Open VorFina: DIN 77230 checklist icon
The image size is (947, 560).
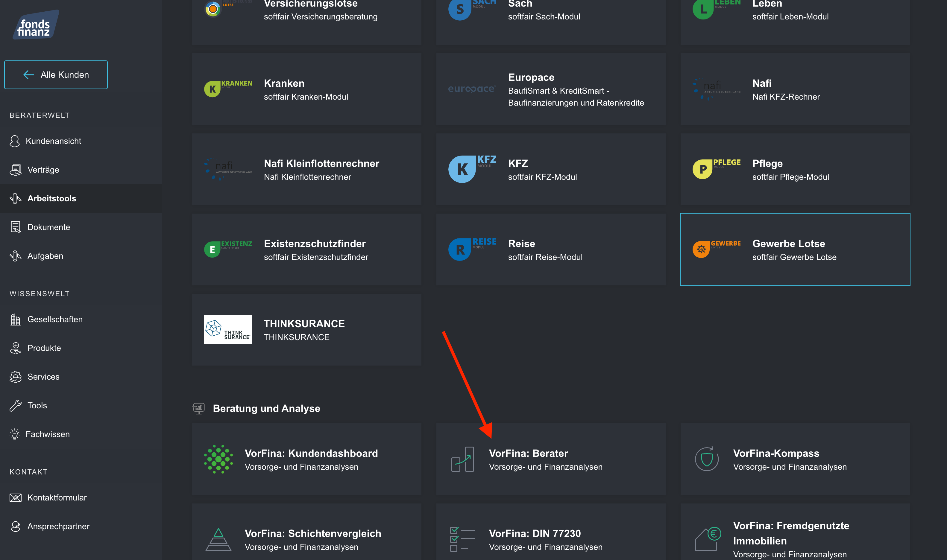click(x=462, y=539)
